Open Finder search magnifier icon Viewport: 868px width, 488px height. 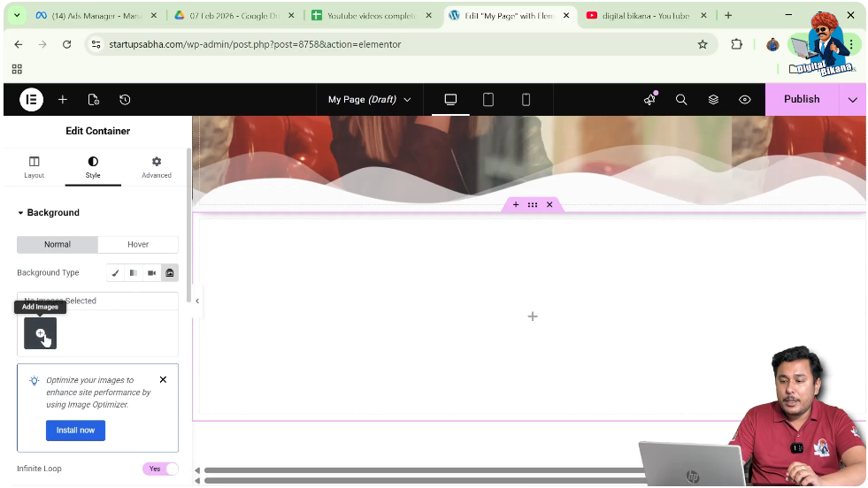(x=681, y=100)
